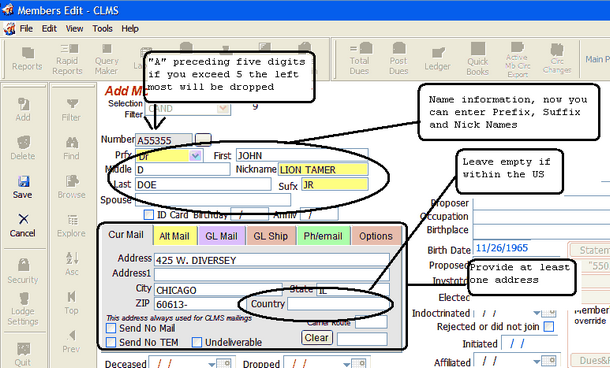Click the Save disk icon
The height and width of the screenshot is (368, 610).
point(23,182)
